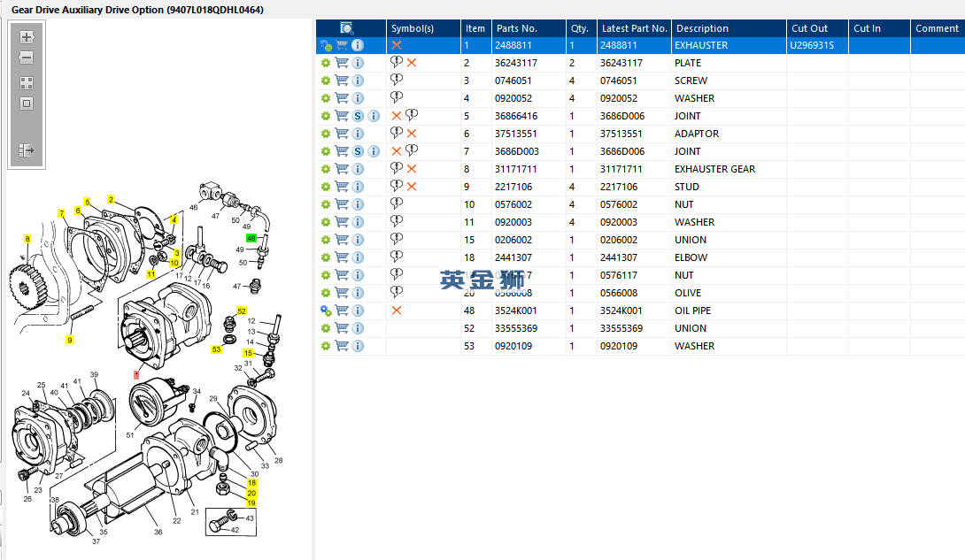965x560 pixels.
Task: Click the Cut In column header
Action: [x=879, y=28]
